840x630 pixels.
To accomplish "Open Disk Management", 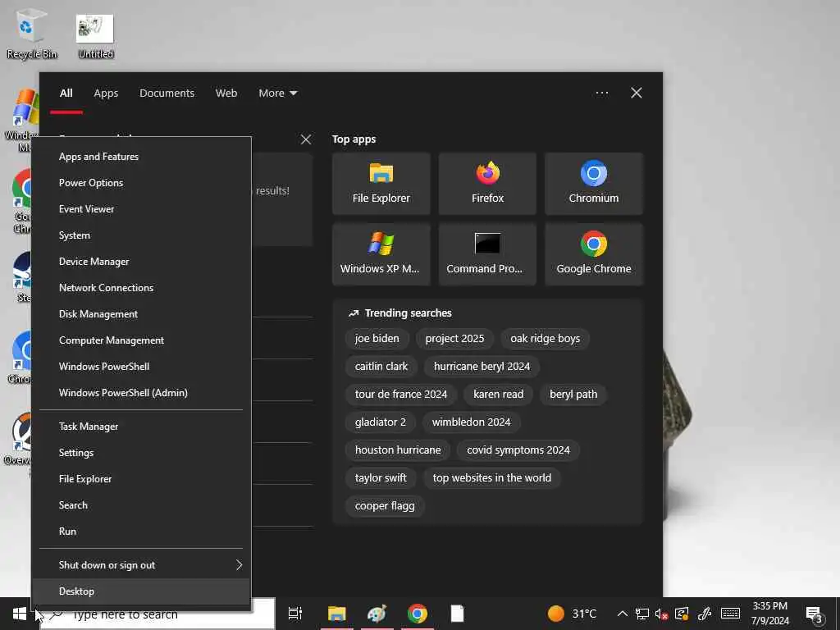I will (x=141, y=314).
